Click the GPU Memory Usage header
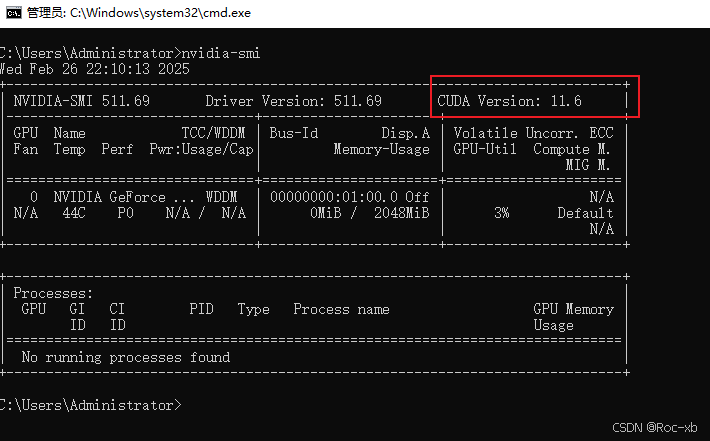This screenshot has height=441, width=710. [573, 317]
